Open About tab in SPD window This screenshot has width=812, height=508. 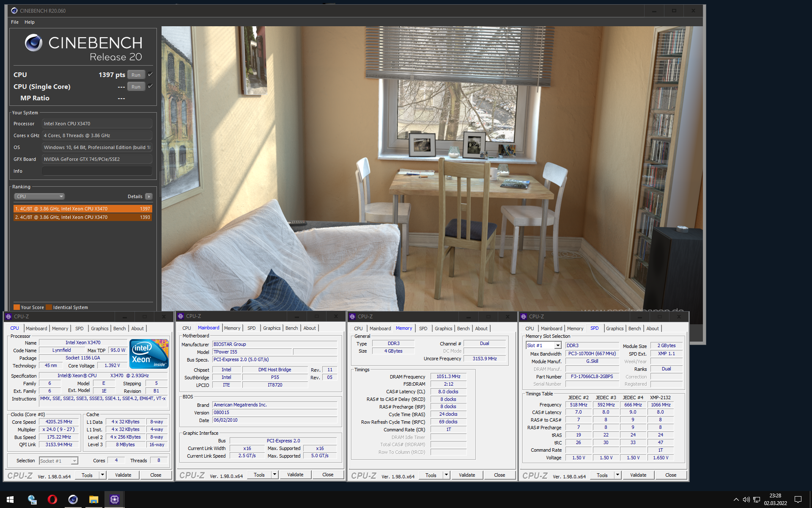tap(652, 329)
